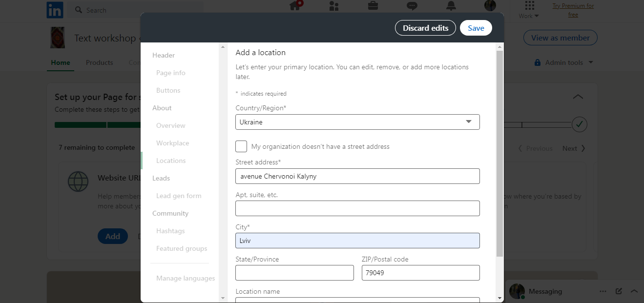The height and width of the screenshot is (303, 644).
Task: Switch to the Products tab
Action: pyautogui.click(x=100, y=62)
